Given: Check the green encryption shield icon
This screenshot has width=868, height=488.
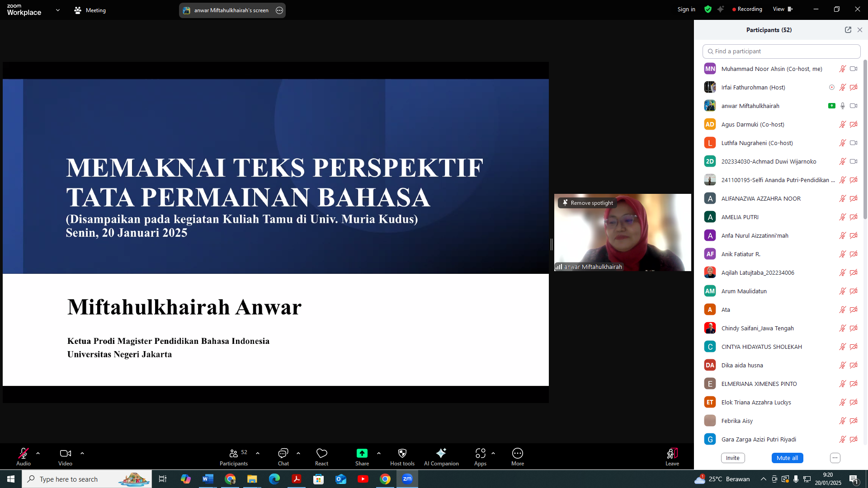Looking at the screenshot, I should coord(708,9).
